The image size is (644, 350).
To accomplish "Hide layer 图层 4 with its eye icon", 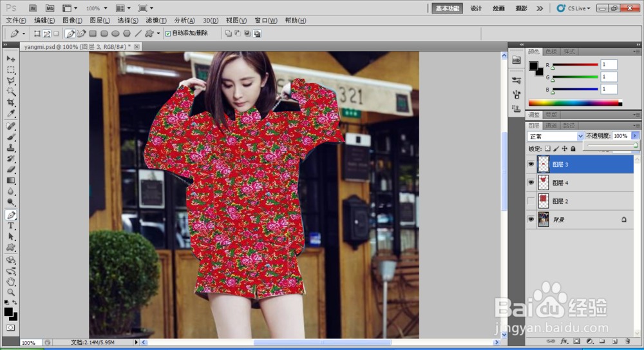I will [x=531, y=182].
